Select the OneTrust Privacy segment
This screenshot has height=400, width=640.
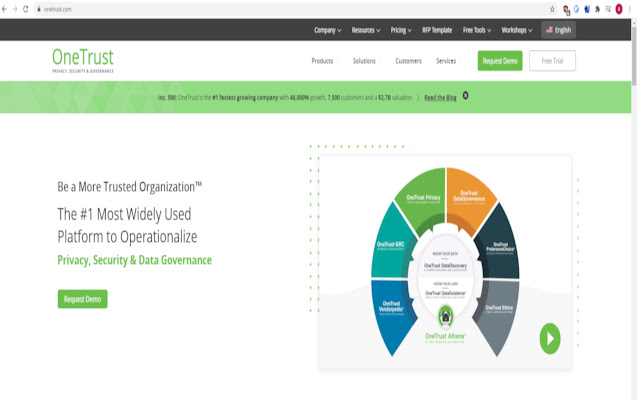(423, 198)
